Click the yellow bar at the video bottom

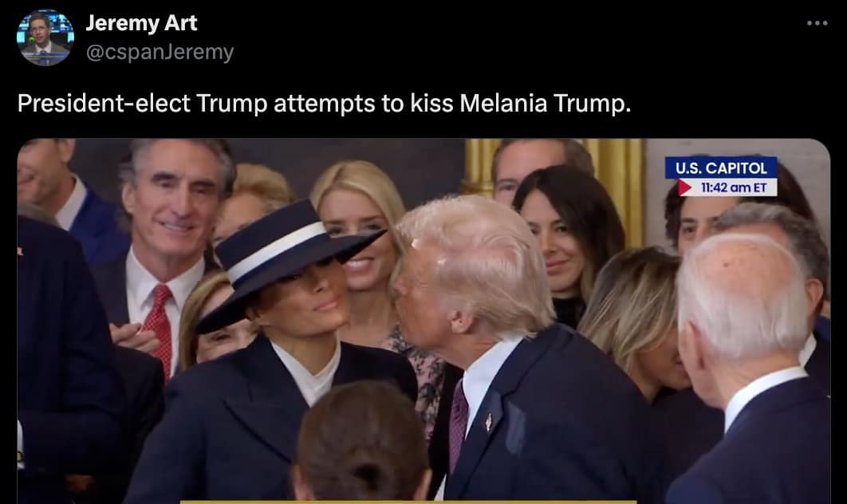pyautogui.click(x=408, y=502)
